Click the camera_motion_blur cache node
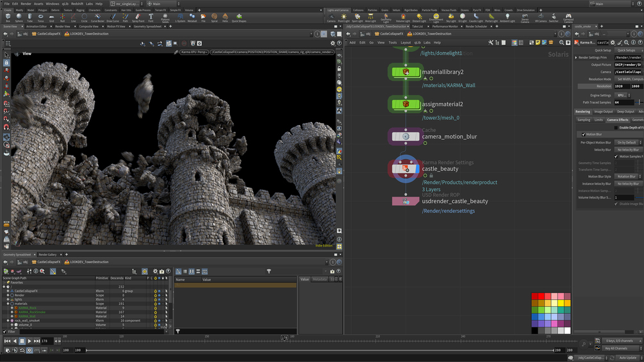The width and height of the screenshot is (644, 362). pos(405,136)
